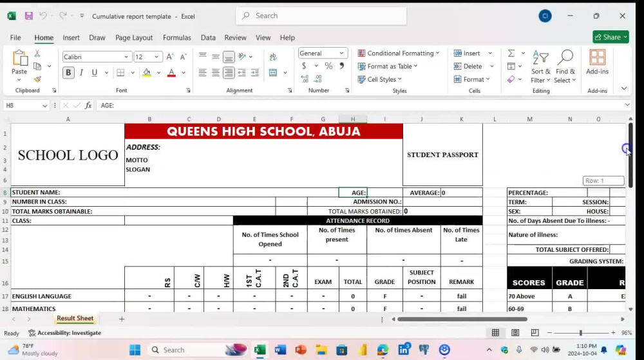Collapse the ribbon with the chevron
Screen dimensions: 644x360
pyautogui.click(x=624, y=88)
